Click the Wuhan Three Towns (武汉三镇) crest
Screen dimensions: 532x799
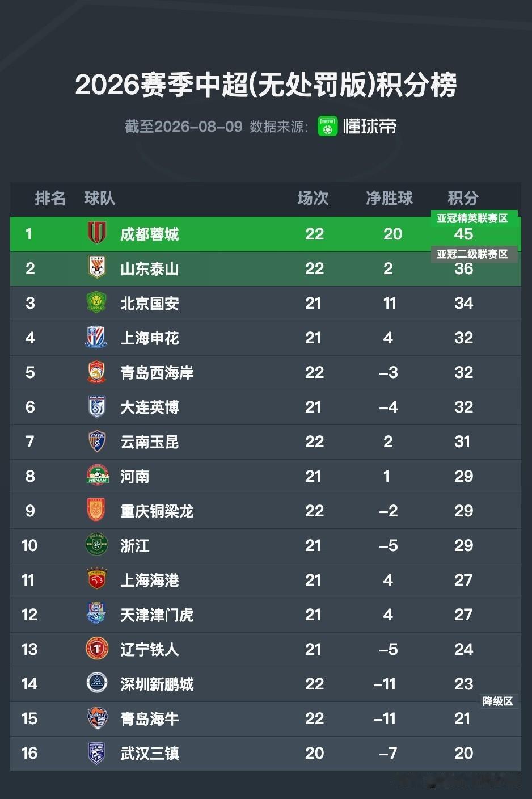[97, 752]
